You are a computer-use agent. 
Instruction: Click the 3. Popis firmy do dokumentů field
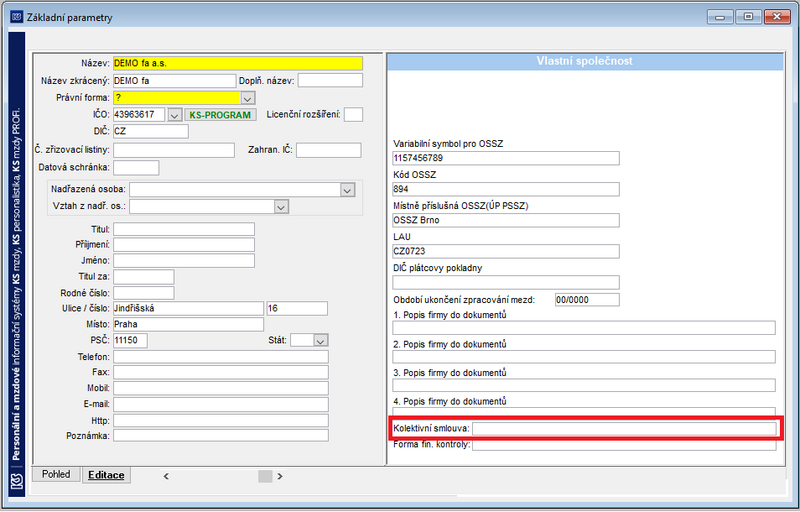(584, 385)
